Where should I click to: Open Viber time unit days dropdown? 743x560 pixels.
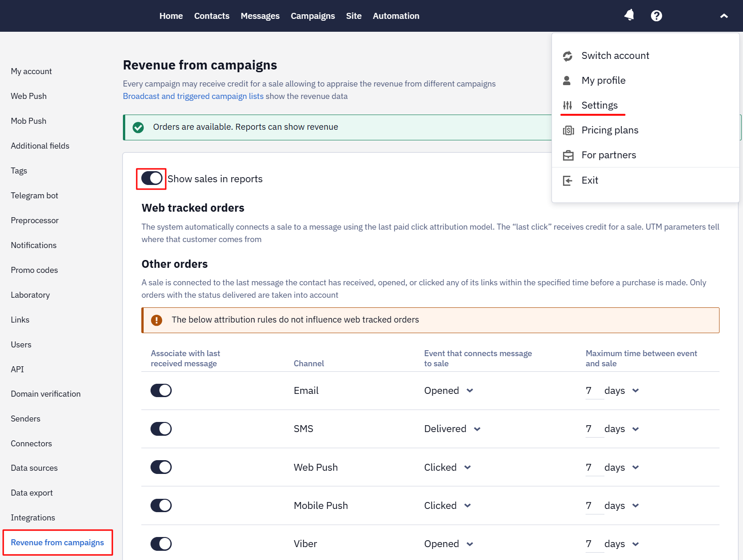point(622,544)
